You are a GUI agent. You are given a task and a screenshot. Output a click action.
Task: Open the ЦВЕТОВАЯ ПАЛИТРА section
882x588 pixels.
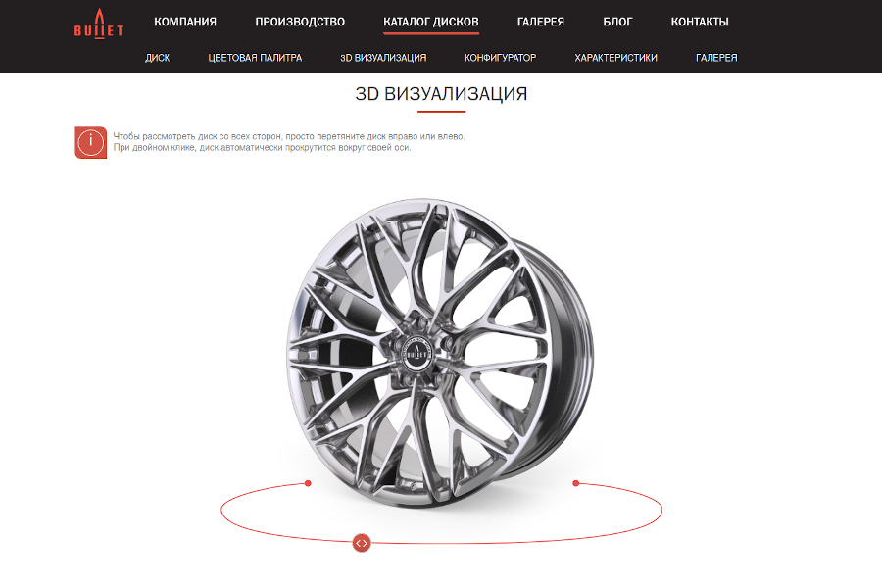255,58
